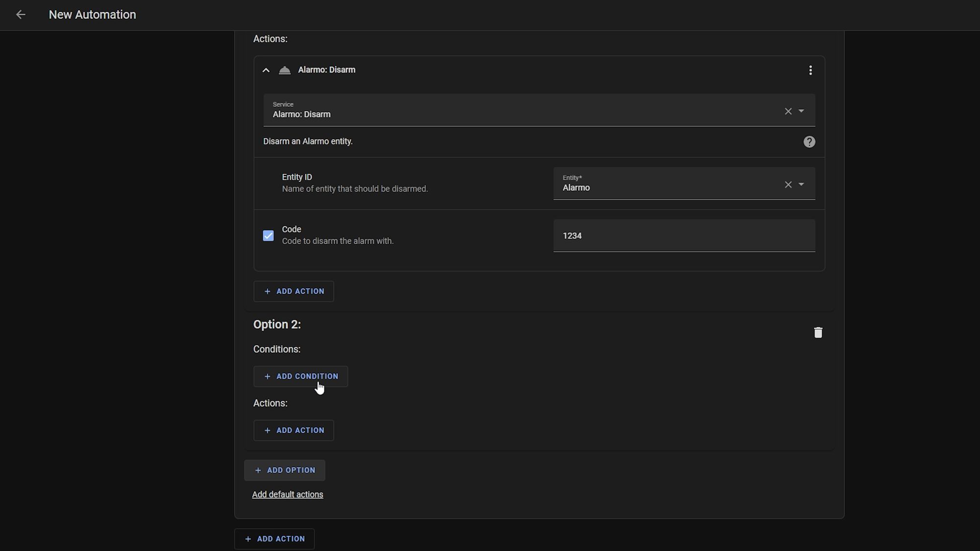Focus the code input containing 1234
Screen dimensions: 980x551
[x=684, y=236]
